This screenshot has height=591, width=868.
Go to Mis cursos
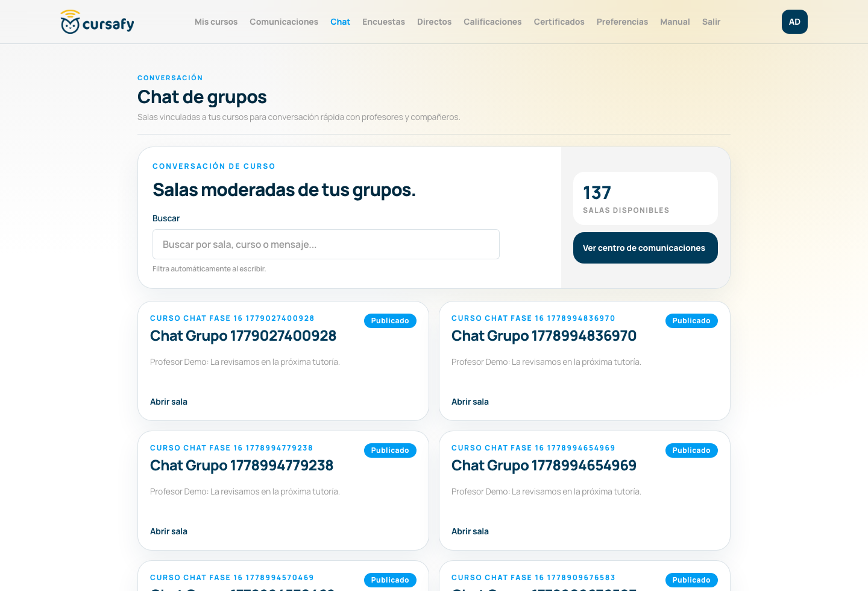216,22
